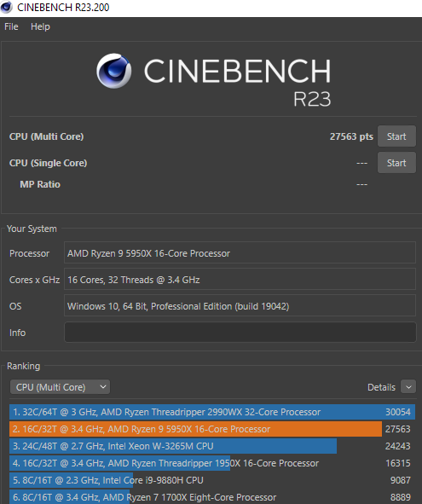422x504 pixels.
Task: Click the OS field showing Windows 10
Action: click(240, 306)
